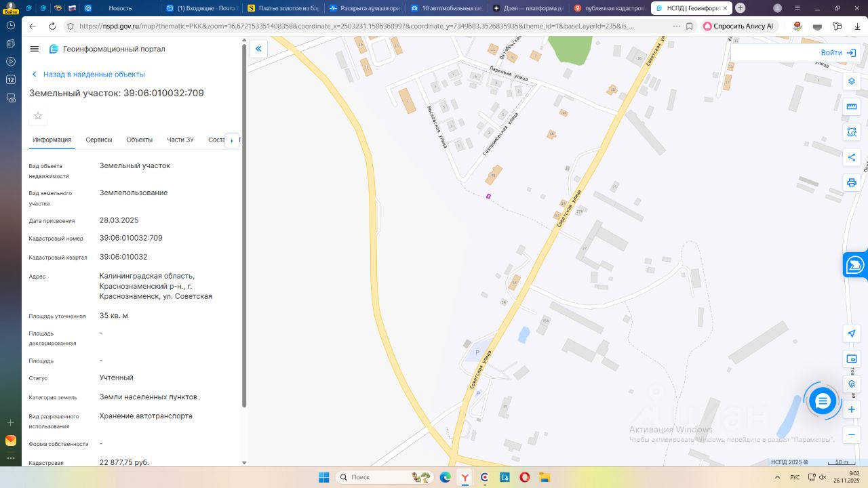Viewport: 868px width, 488px height.
Task: Switch to the Новость browser tab
Action: pyautogui.click(x=121, y=8)
